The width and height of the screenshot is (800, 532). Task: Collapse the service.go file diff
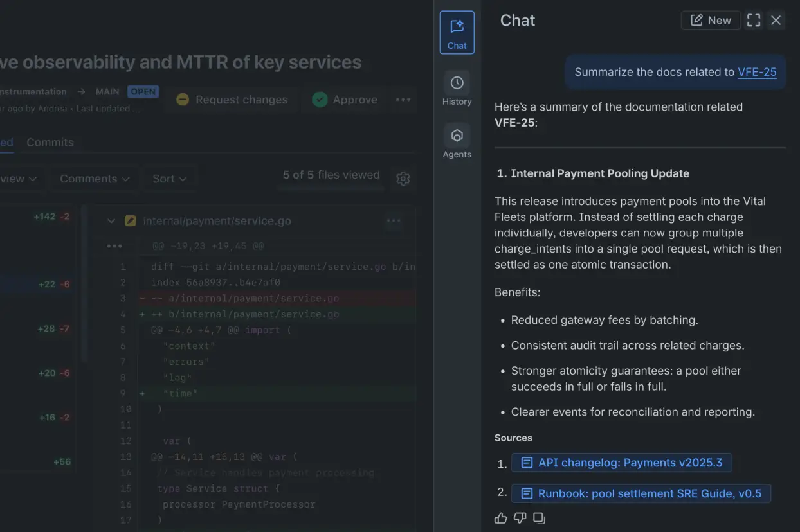111,221
